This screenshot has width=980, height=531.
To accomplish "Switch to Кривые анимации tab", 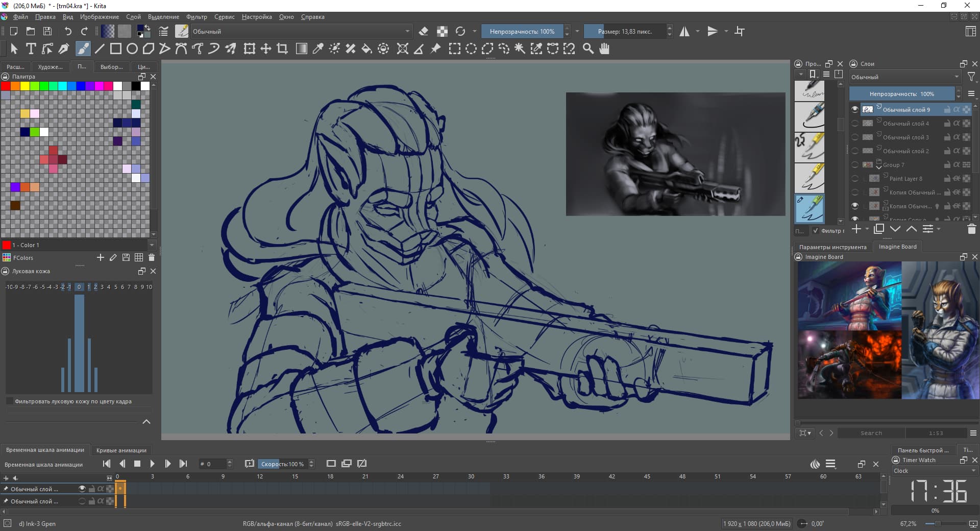I will [121, 450].
